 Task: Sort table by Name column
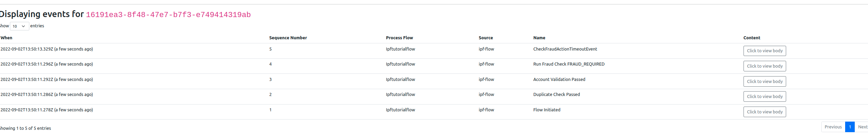(539, 38)
